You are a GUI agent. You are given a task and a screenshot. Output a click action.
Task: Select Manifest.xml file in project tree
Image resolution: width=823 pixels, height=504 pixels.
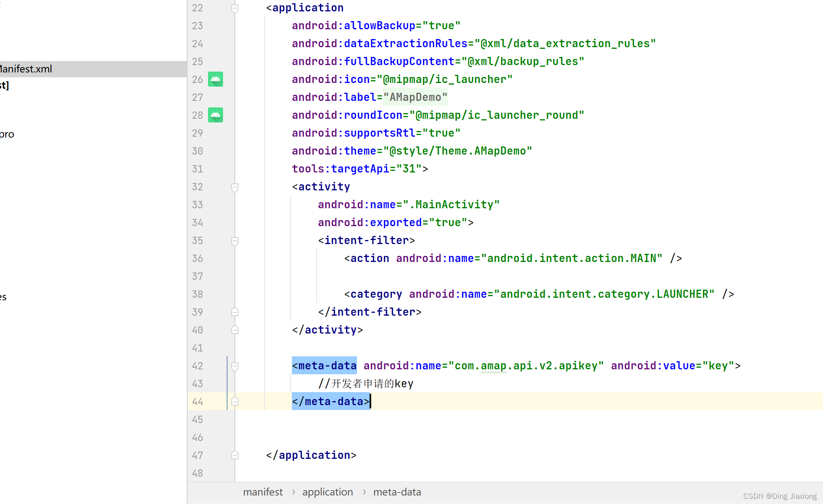click(93, 69)
